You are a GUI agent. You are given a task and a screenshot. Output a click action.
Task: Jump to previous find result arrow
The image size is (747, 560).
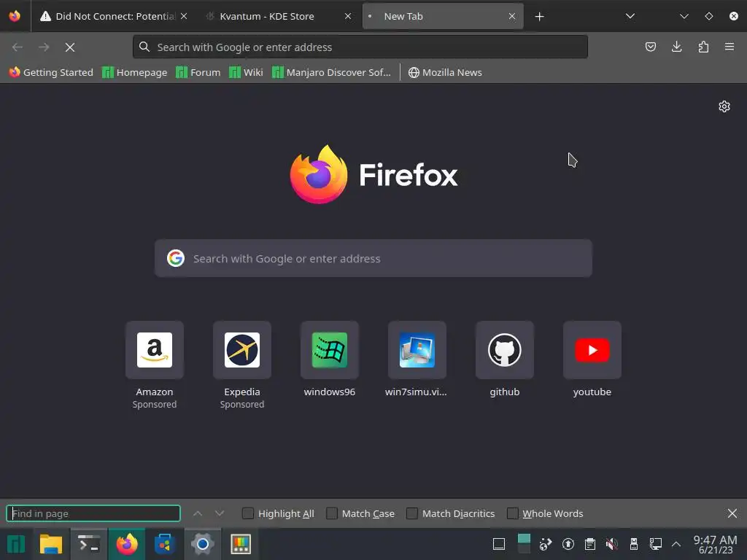point(198,513)
